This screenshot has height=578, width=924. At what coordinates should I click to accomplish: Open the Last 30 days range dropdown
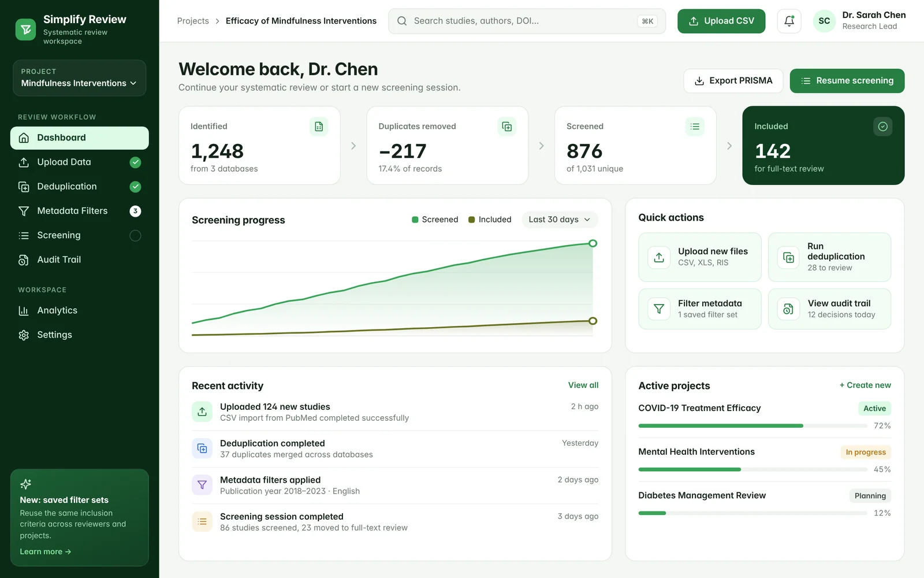pos(560,220)
